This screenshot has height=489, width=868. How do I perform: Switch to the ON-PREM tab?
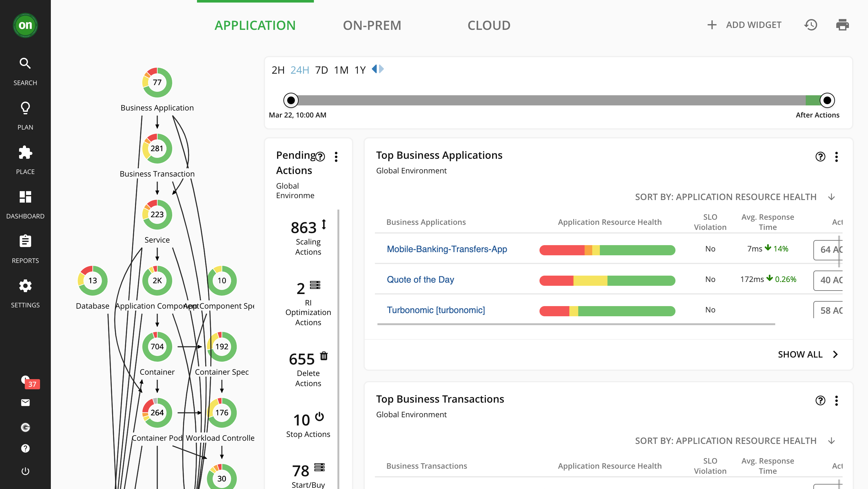coord(372,25)
